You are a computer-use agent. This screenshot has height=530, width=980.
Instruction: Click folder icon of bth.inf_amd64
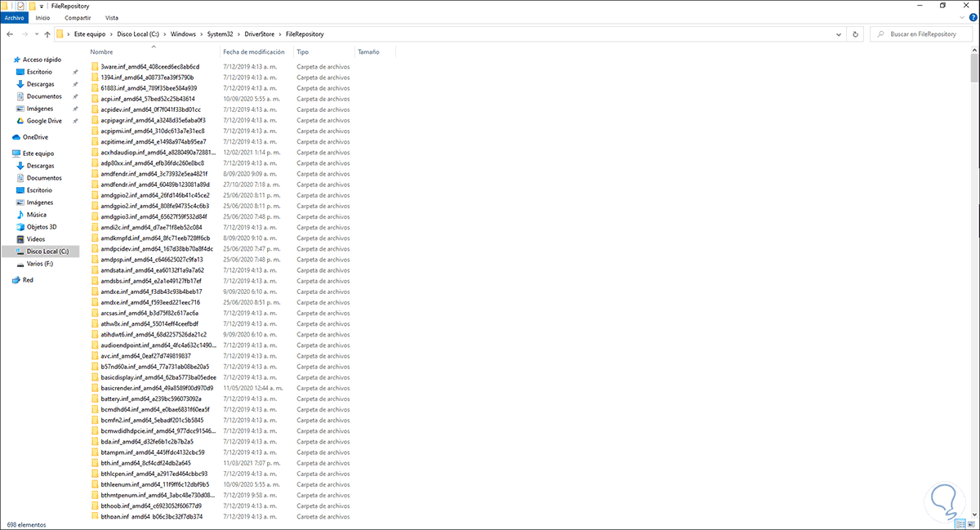[94, 462]
